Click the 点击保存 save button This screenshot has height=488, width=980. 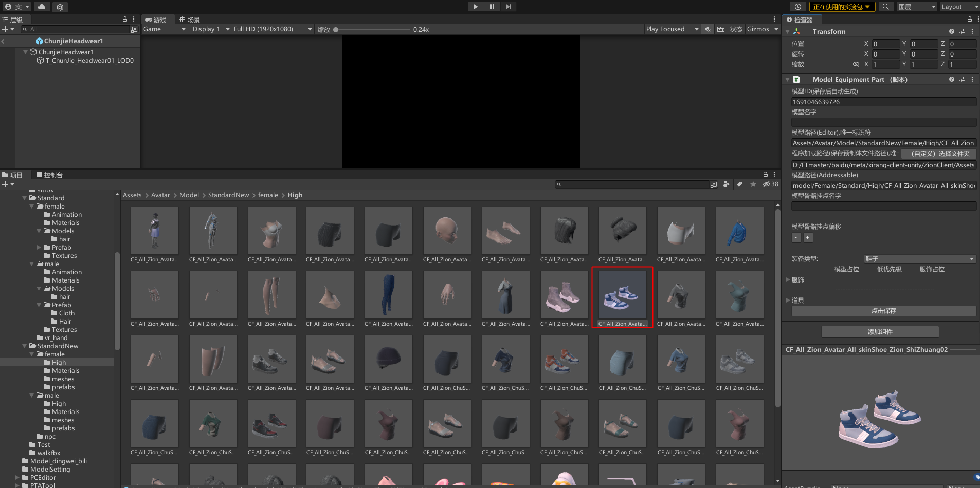pyautogui.click(x=883, y=311)
